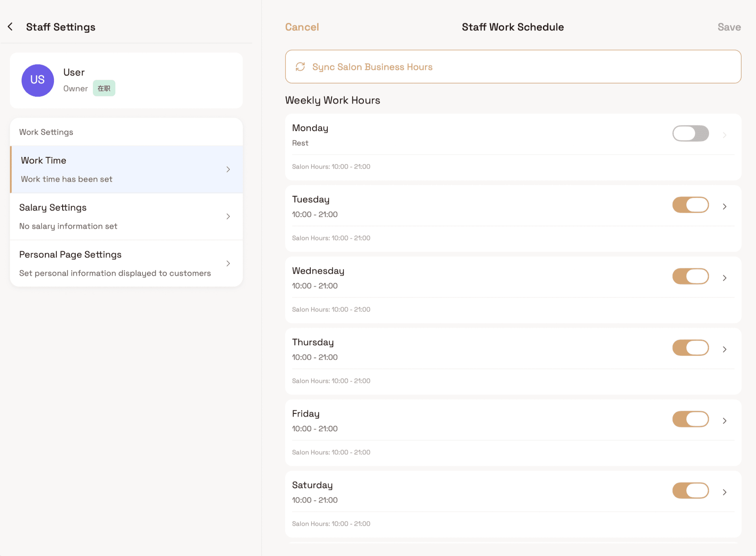Viewport: 756px width, 556px height.
Task: Disable the Tuesday work schedule toggle
Action: 690,205
